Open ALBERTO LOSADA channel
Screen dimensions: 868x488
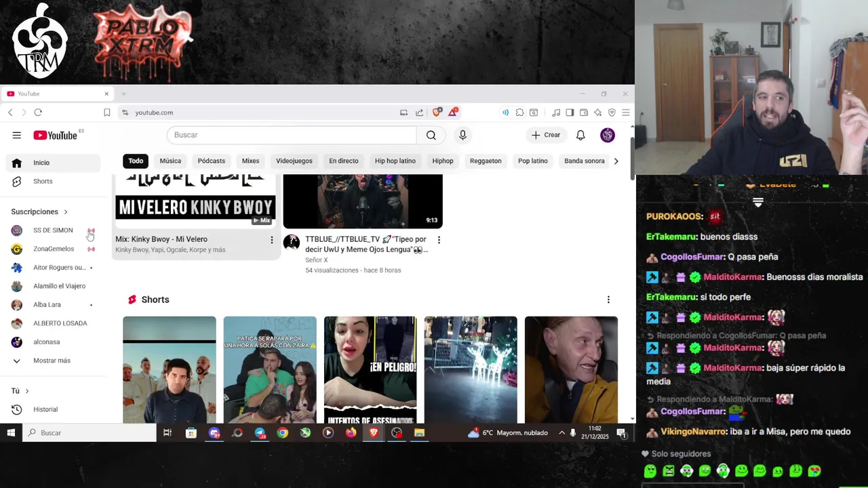coord(53,323)
